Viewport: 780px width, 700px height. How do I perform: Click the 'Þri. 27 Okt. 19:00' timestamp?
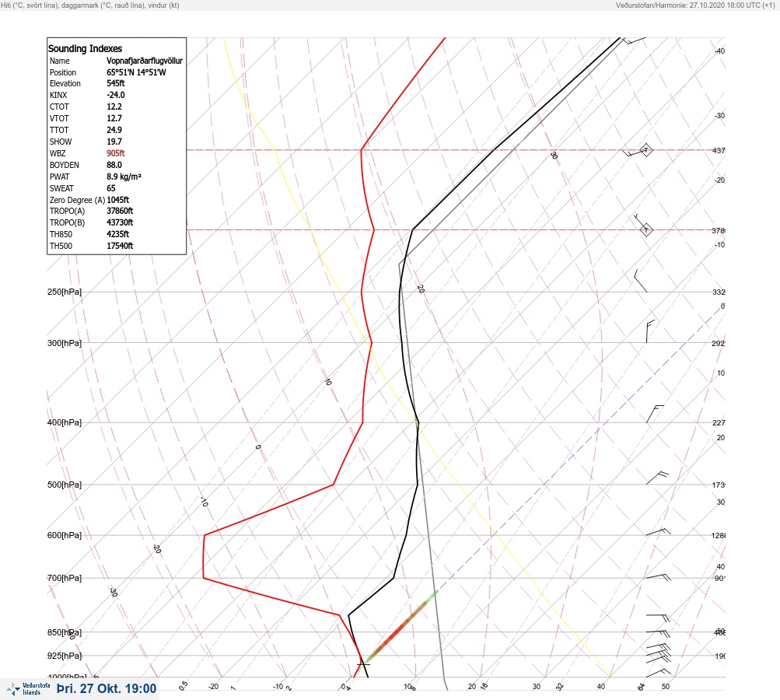pos(107,688)
